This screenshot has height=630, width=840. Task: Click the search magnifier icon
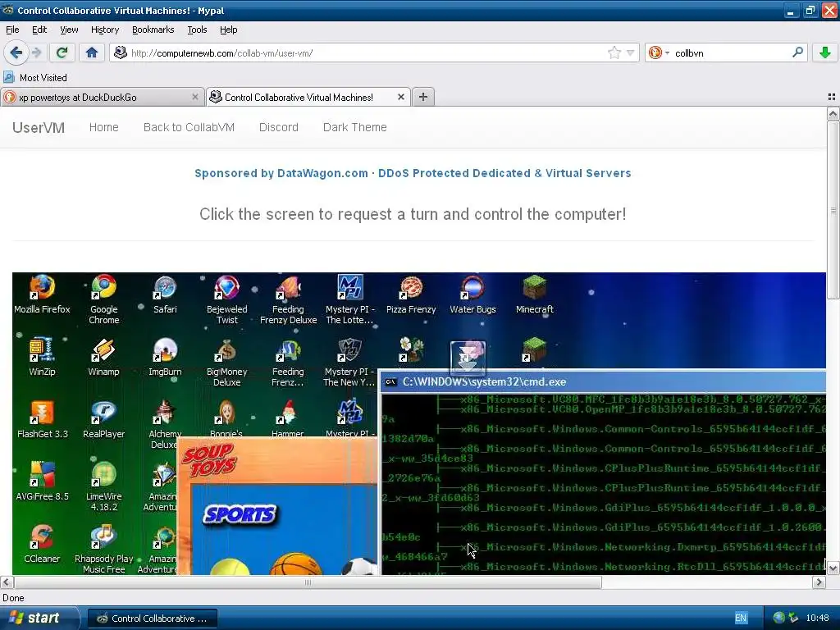[797, 52]
